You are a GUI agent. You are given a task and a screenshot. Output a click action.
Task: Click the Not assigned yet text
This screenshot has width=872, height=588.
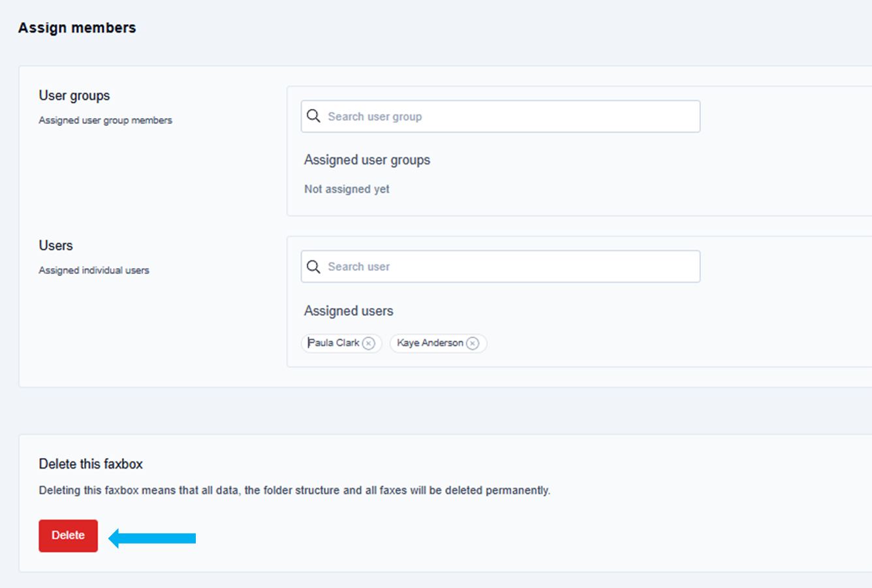tap(347, 189)
